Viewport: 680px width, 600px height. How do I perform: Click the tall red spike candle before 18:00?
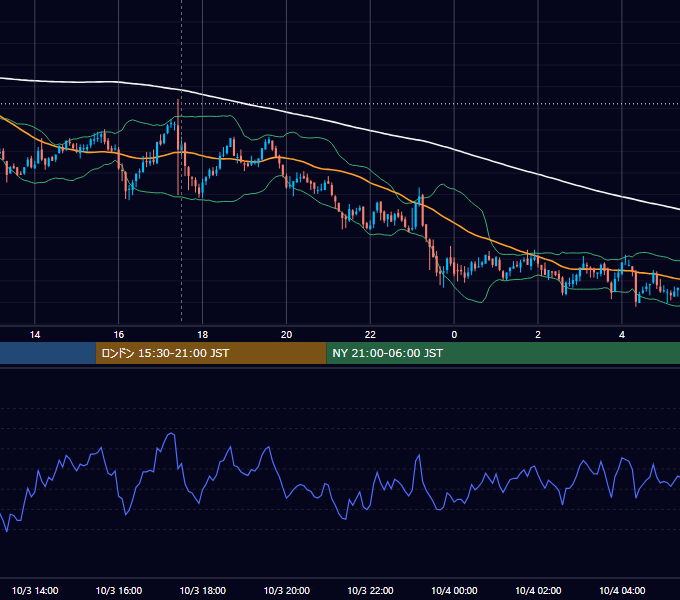pos(178,147)
